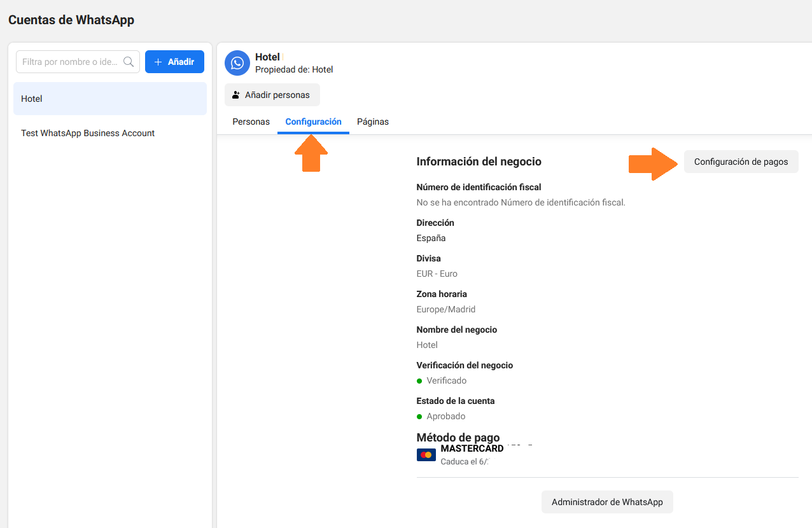Click the Hotel account title in header
Image resolution: width=812 pixels, height=528 pixels.
(267, 57)
